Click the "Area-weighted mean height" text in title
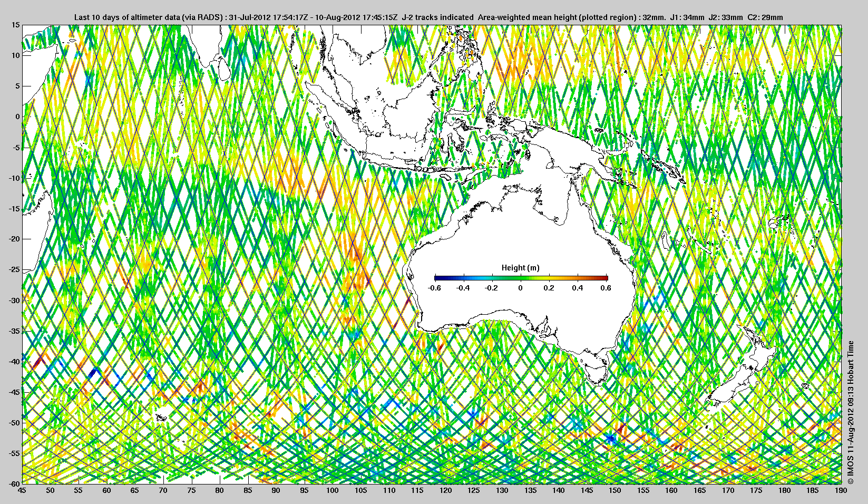This screenshot has height=504, width=868. coord(526,17)
